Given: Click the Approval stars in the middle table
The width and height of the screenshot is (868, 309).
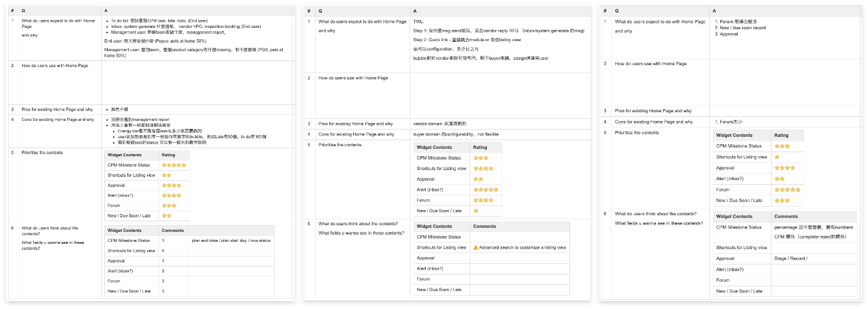Looking at the screenshot, I should tap(478, 179).
